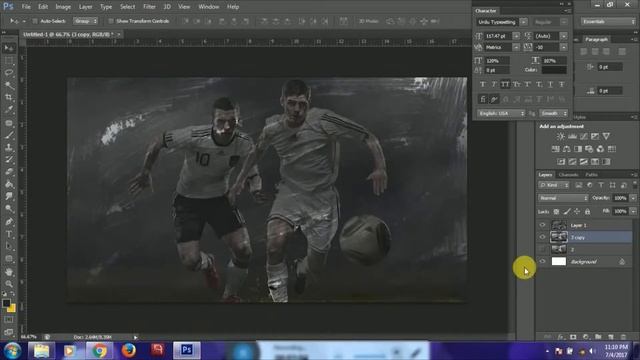640x360 pixels.
Task: Click create new layer icon
Action: (x=611, y=337)
